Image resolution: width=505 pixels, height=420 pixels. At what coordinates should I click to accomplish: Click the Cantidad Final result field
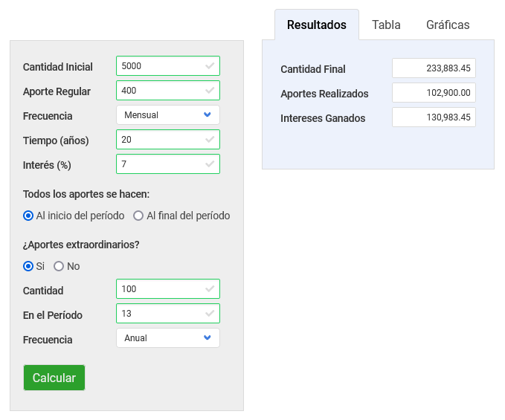coord(434,68)
